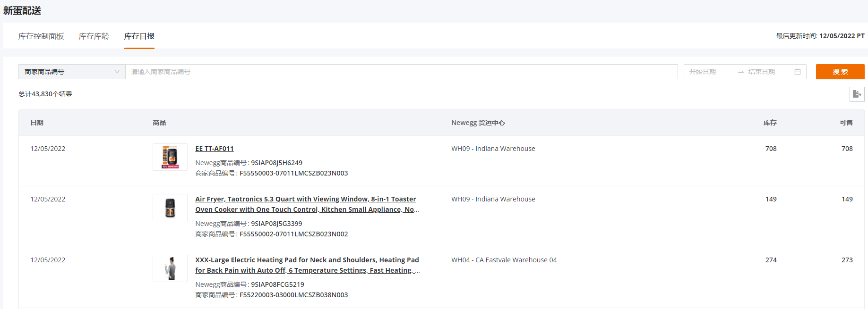Open the EE TT-AF011 product link

(215, 149)
